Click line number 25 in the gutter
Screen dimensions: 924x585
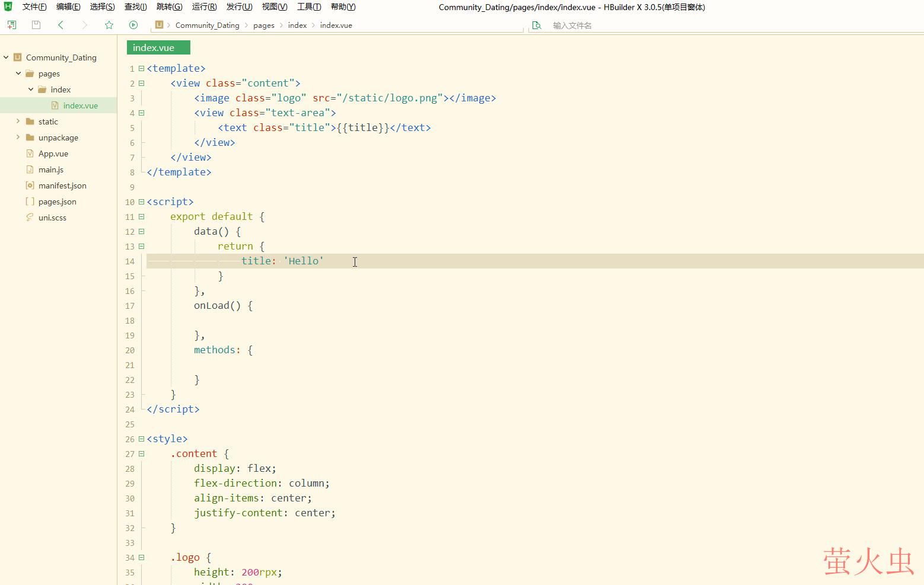[130, 424]
